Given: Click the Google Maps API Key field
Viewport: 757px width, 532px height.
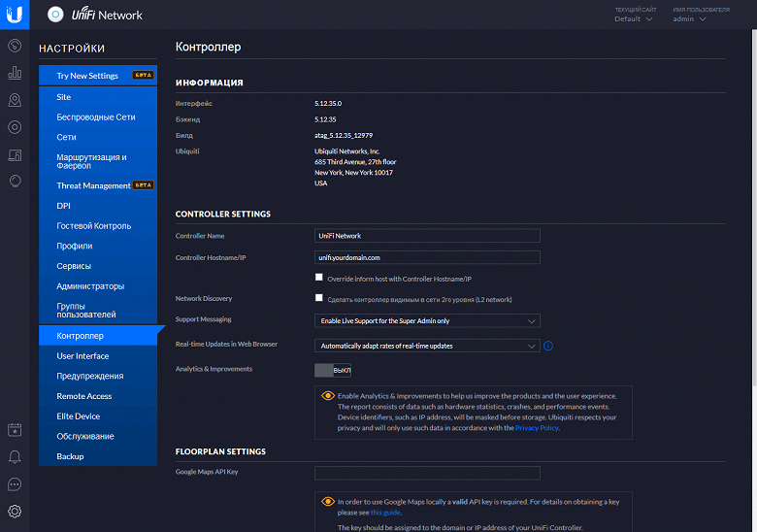Looking at the screenshot, I should tap(427, 473).
